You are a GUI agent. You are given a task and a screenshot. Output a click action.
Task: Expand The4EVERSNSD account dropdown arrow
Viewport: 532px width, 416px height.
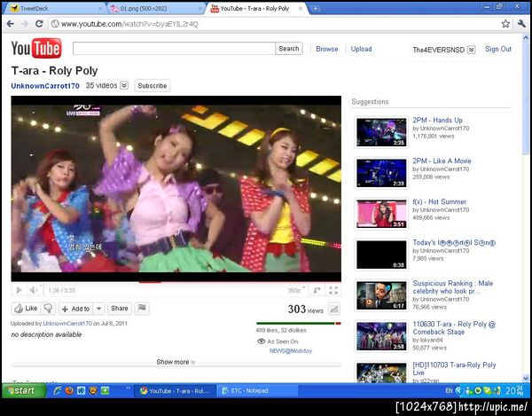click(x=472, y=50)
